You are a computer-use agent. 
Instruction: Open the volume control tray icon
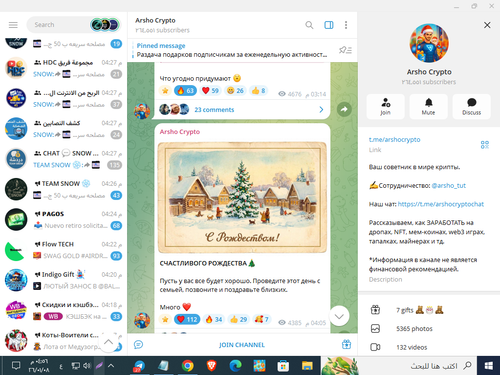[x=87, y=366]
